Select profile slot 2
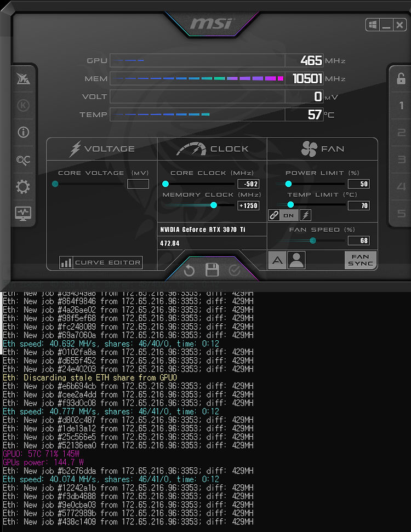This screenshot has width=411, height=532. click(x=401, y=133)
